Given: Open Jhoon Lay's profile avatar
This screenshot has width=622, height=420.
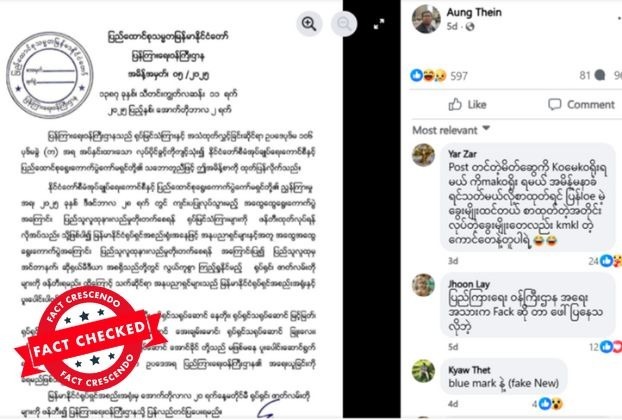Looking at the screenshot, I should 423,285.
